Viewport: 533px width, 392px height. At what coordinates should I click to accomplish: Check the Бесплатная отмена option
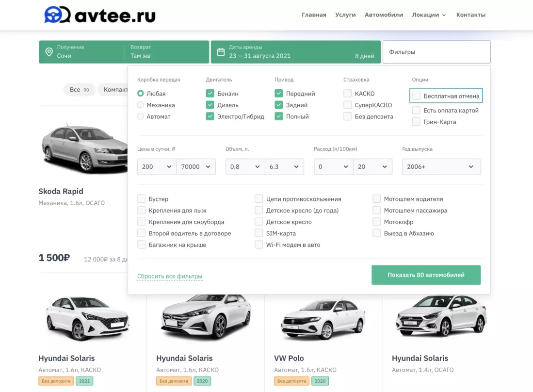click(x=417, y=96)
